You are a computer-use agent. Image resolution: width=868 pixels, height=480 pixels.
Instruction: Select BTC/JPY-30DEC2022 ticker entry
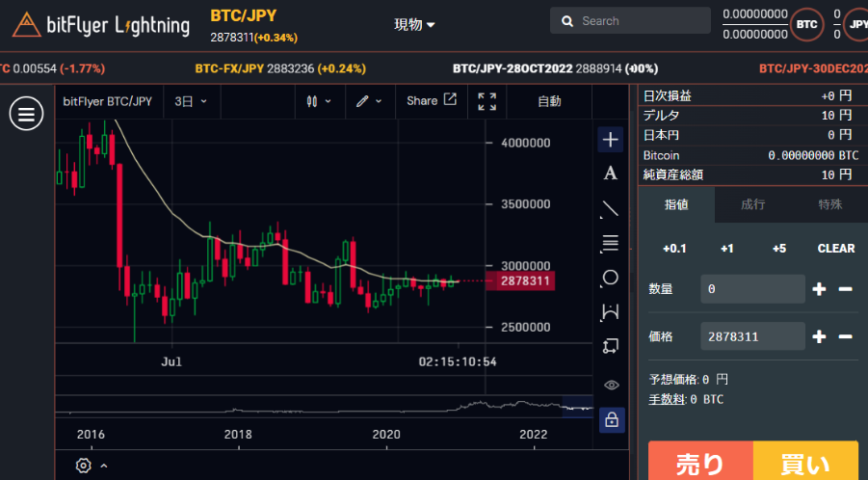[x=813, y=68]
